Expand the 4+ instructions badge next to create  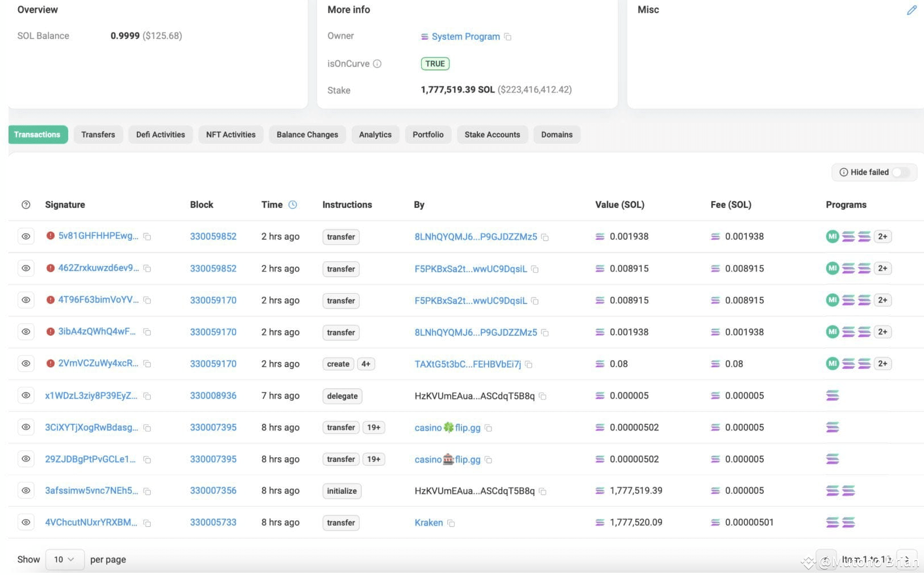(x=366, y=364)
